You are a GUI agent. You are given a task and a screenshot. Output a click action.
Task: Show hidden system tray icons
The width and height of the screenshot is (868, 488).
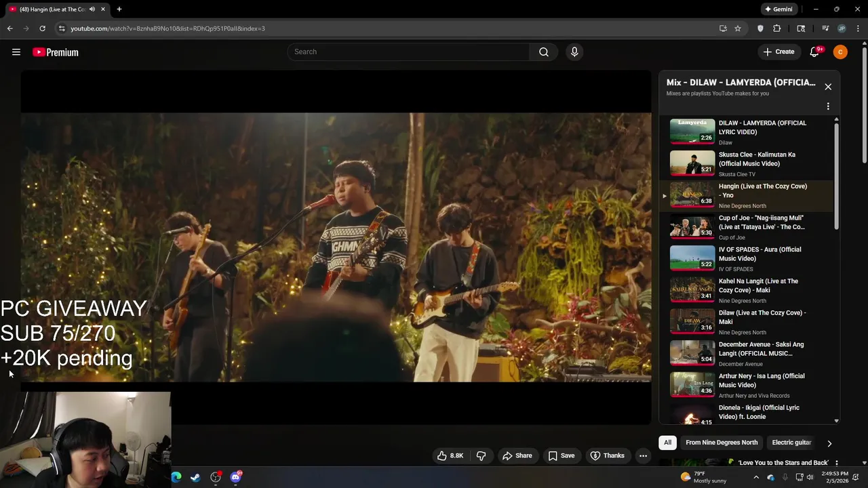pyautogui.click(x=756, y=477)
